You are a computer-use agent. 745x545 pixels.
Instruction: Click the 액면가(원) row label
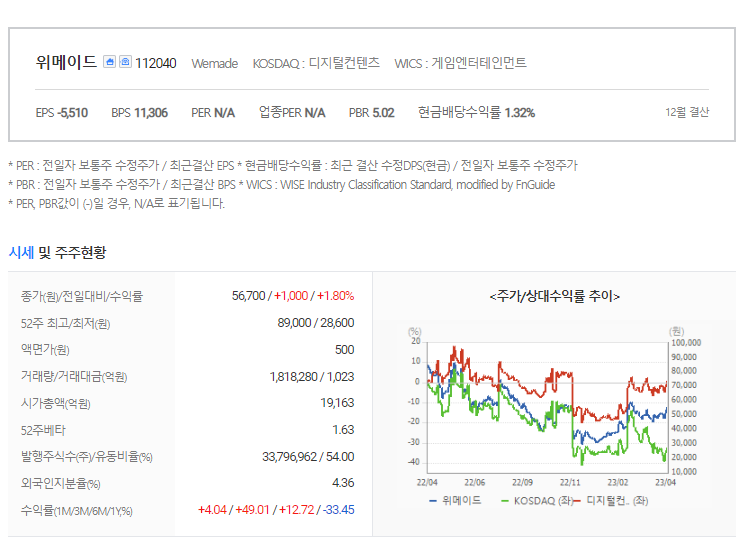coord(45,350)
